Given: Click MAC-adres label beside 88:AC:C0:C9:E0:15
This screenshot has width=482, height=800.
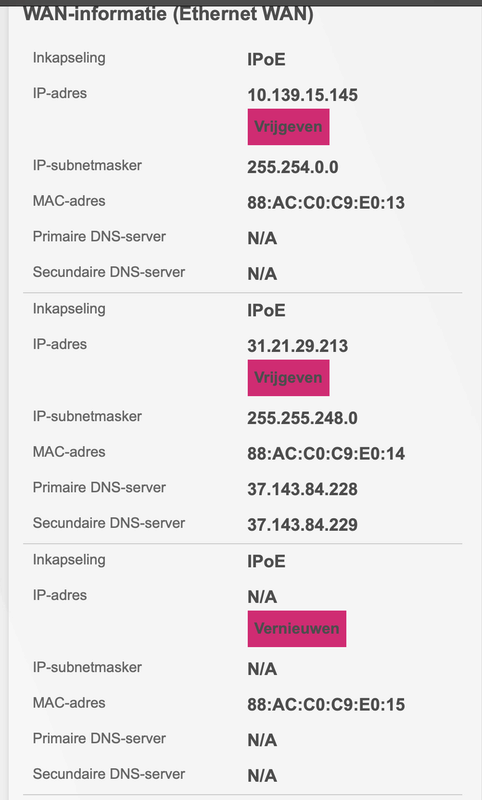Looking at the screenshot, I should coord(69,703).
